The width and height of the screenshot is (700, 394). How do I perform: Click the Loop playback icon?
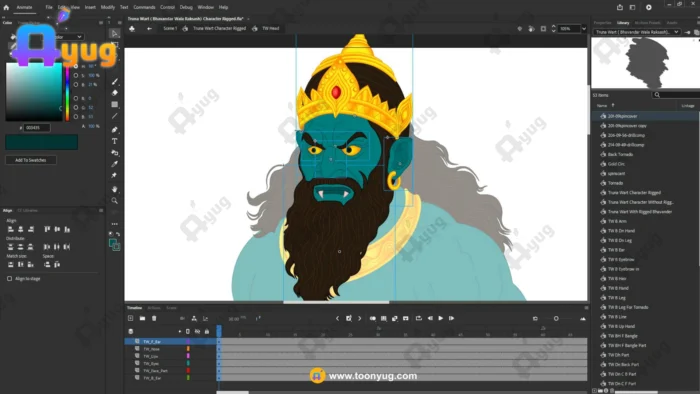[419, 318]
